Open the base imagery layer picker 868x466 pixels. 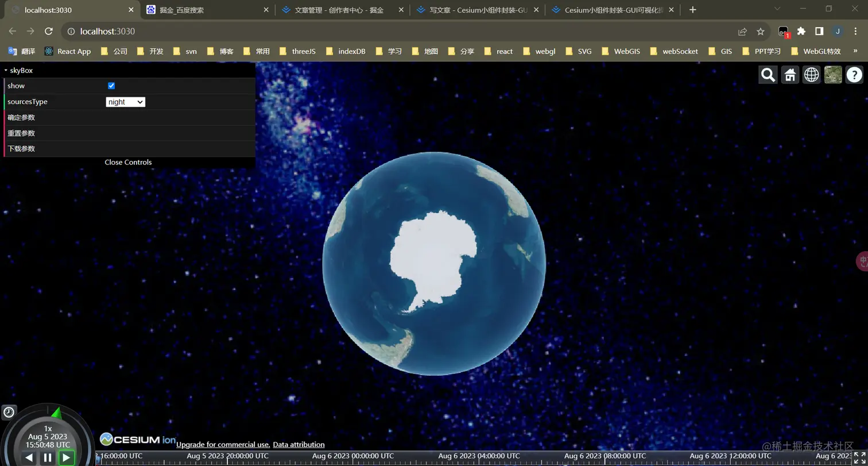[833, 75]
